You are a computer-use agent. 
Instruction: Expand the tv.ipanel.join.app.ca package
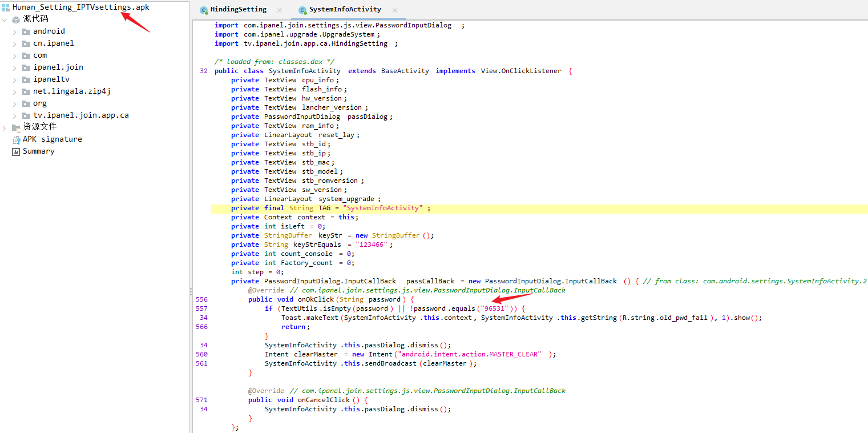coord(14,115)
